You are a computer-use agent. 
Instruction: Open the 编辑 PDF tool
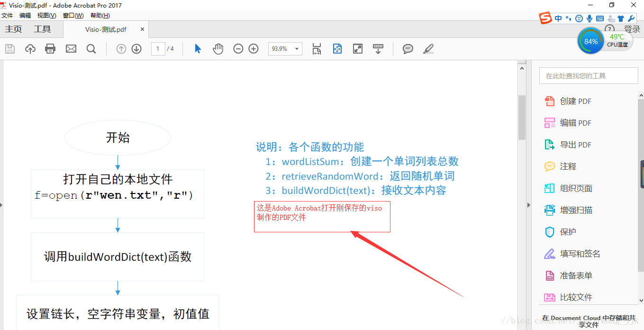tap(576, 123)
